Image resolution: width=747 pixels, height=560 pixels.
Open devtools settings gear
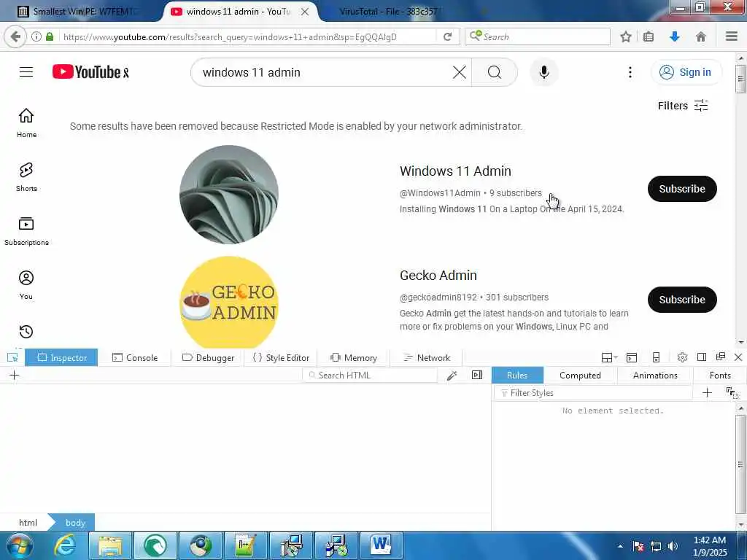[x=682, y=357]
